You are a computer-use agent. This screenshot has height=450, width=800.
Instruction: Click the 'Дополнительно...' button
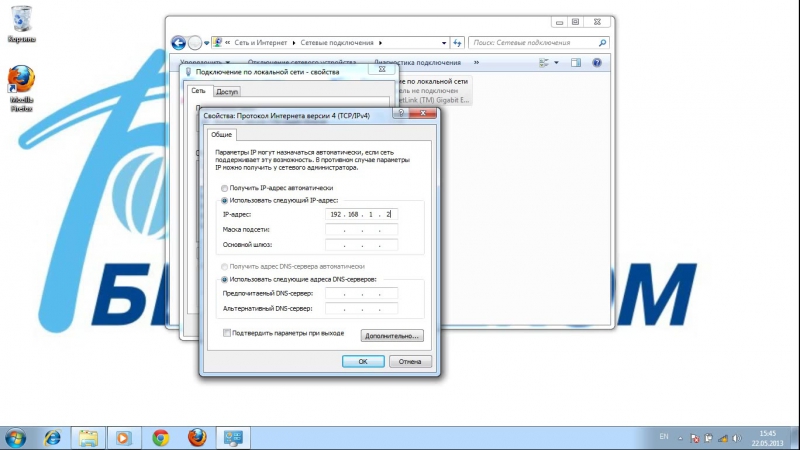tap(392, 336)
